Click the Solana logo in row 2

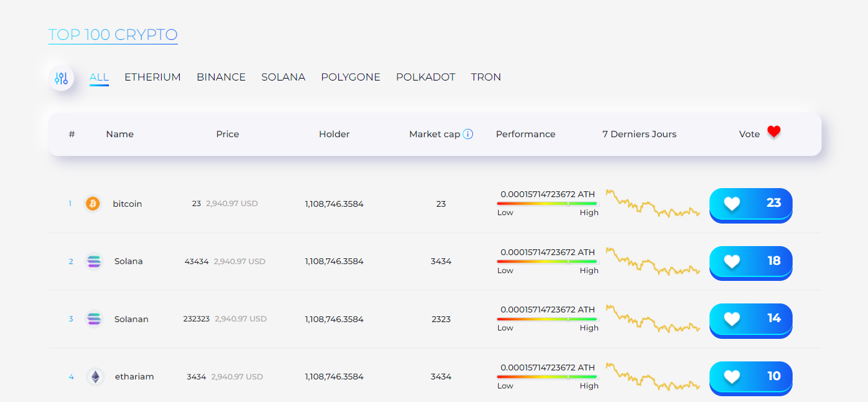(94, 262)
